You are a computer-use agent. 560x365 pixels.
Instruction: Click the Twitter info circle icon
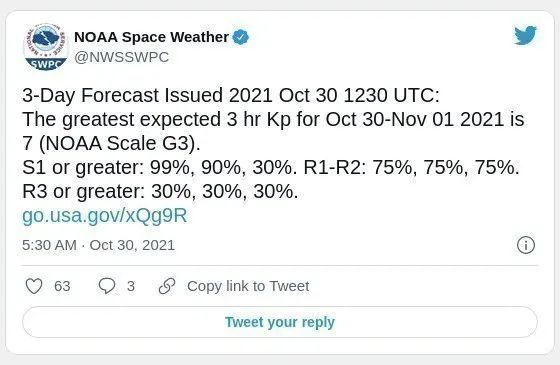(526, 245)
